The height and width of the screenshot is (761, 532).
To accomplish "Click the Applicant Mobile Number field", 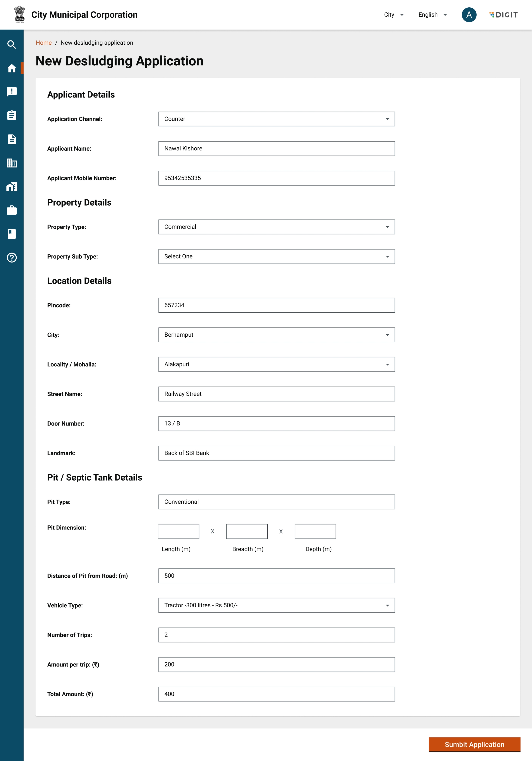I will 276,178.
